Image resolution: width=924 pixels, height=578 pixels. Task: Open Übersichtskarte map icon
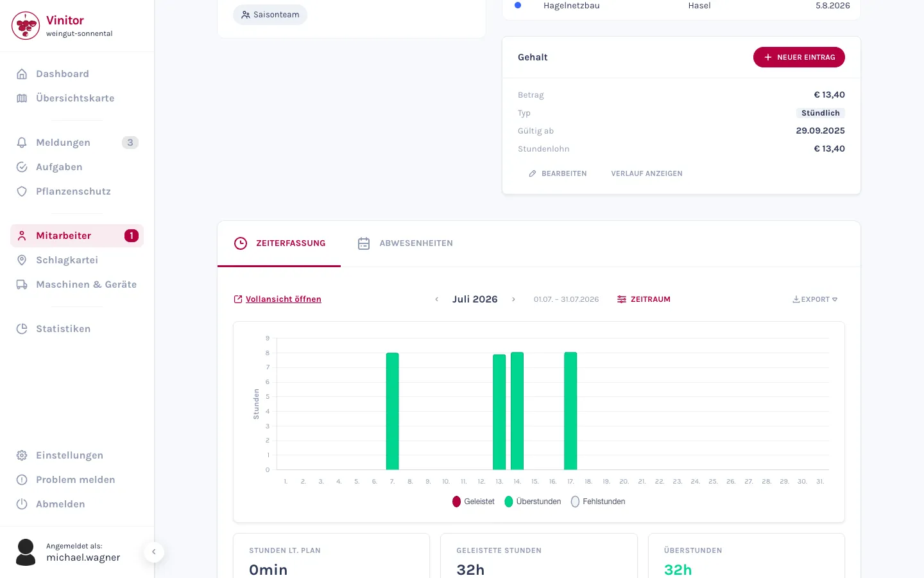pyautogui.click(x=22, y=98)
